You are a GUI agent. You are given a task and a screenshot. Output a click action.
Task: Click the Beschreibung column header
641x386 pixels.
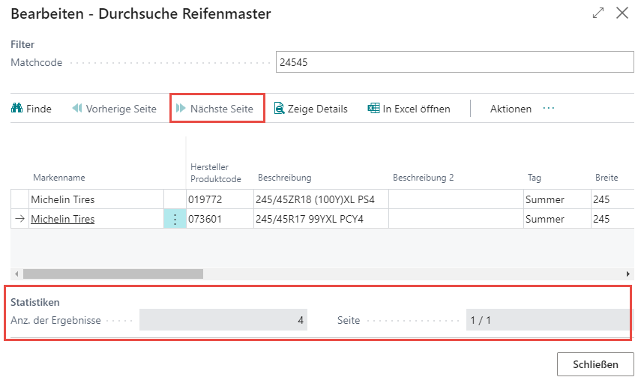[285, 178]
